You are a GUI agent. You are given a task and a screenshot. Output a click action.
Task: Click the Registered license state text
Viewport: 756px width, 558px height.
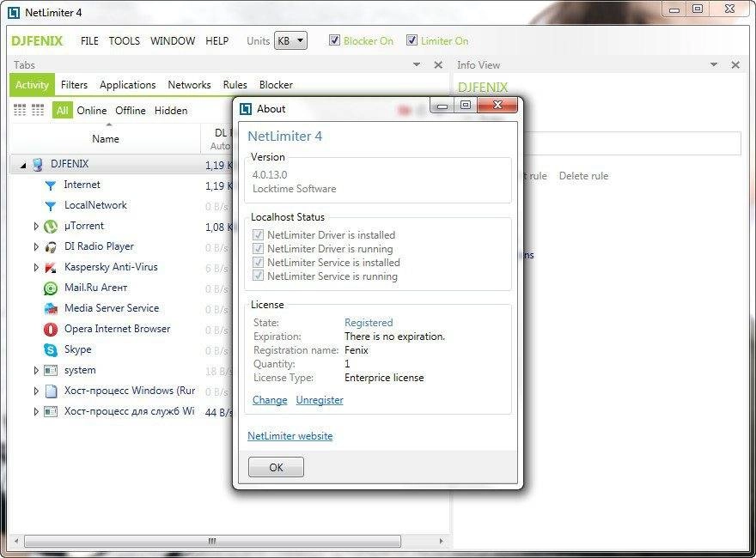pos(369,323)
